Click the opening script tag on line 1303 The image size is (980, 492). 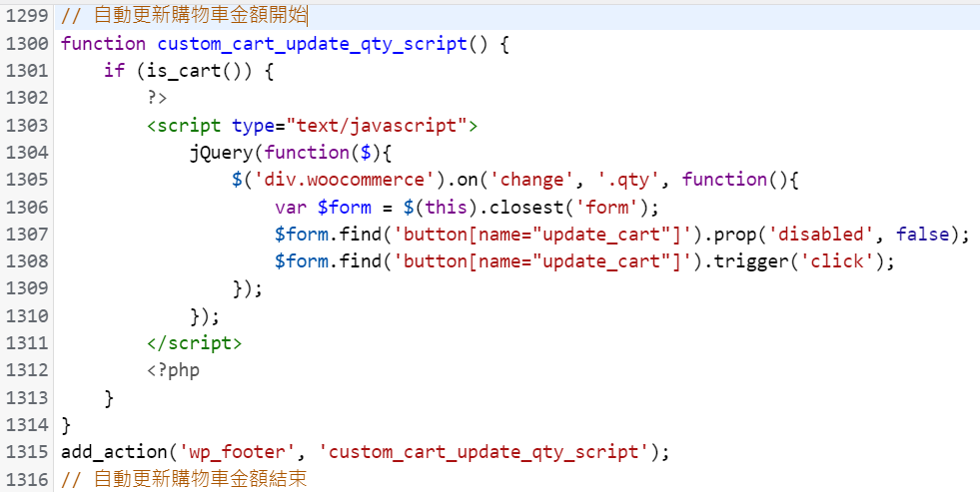(185, 126)
